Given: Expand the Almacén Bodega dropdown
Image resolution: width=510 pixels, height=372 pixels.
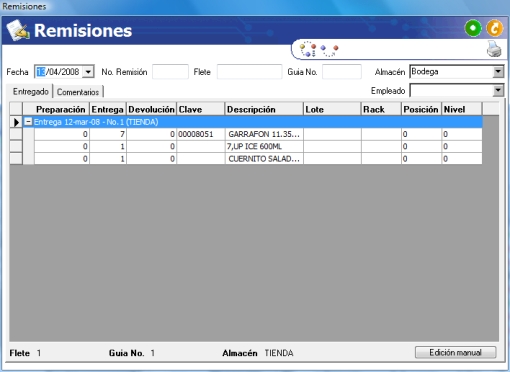Looking at the screenshot, I should pos(498,72).
